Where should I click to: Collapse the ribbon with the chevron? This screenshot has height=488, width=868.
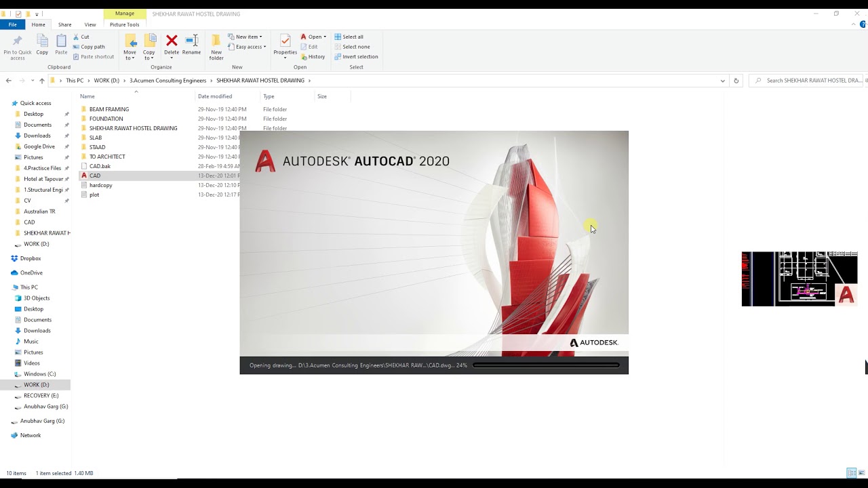(854, 24)
